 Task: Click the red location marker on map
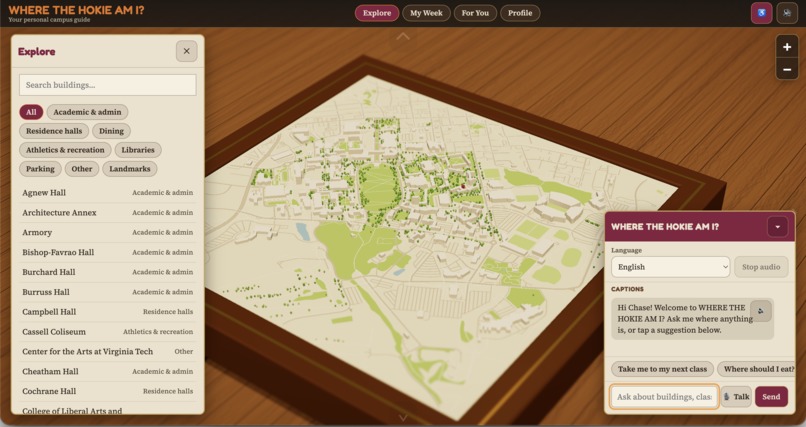coord(463,187)
